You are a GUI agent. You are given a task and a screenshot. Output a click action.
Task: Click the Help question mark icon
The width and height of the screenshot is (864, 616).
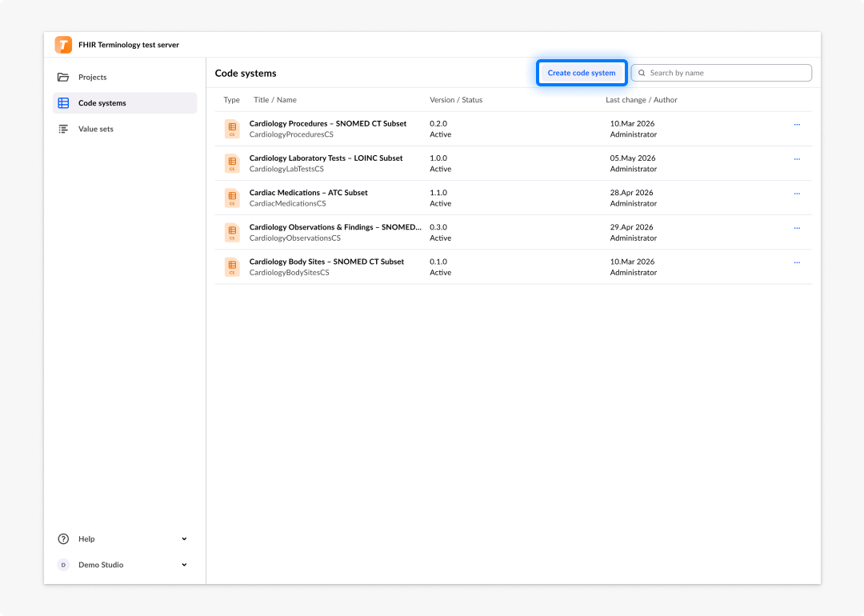[63, 539]
